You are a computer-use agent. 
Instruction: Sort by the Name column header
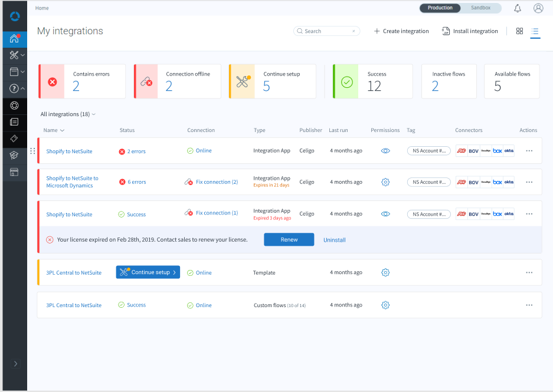[54, 130]
